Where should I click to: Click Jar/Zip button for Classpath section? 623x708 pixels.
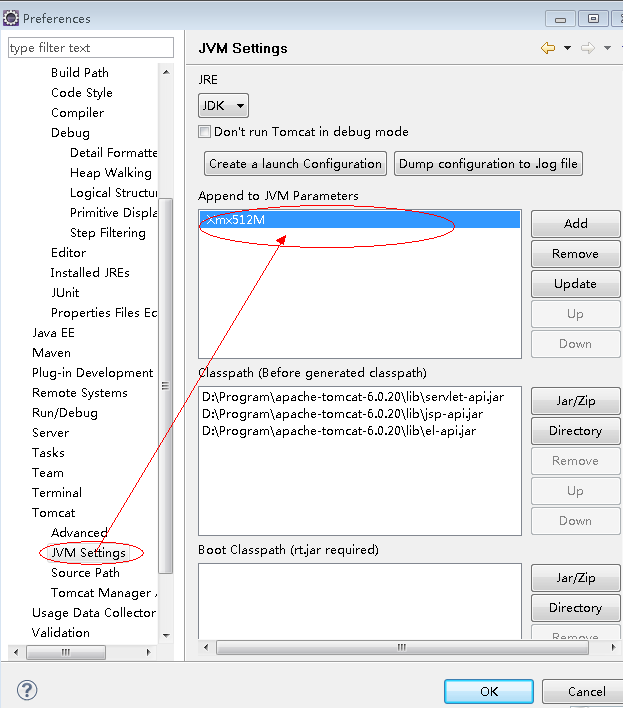576,401
